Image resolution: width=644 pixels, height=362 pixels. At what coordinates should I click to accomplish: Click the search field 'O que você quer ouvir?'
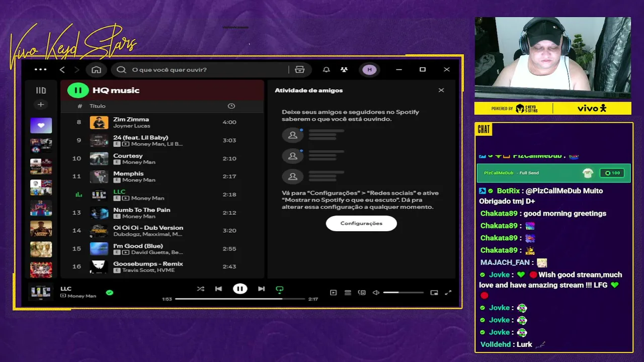coord(201,69)
